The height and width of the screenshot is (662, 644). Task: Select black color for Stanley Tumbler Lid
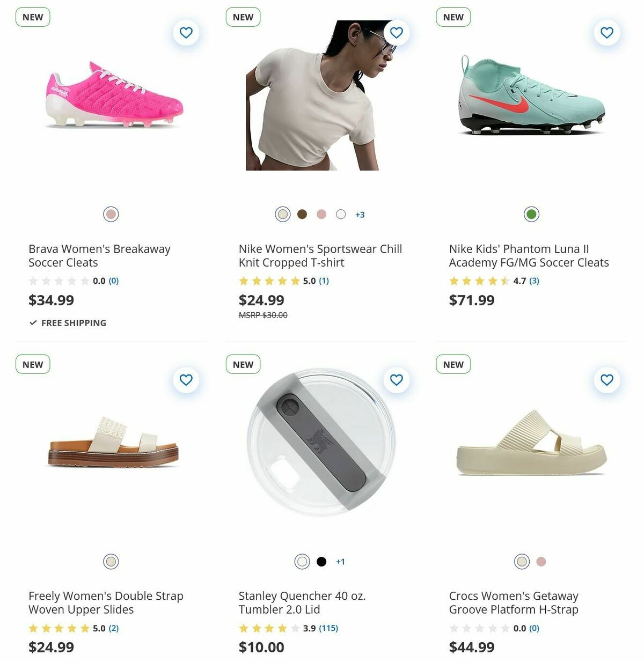[x=321, y=562]
